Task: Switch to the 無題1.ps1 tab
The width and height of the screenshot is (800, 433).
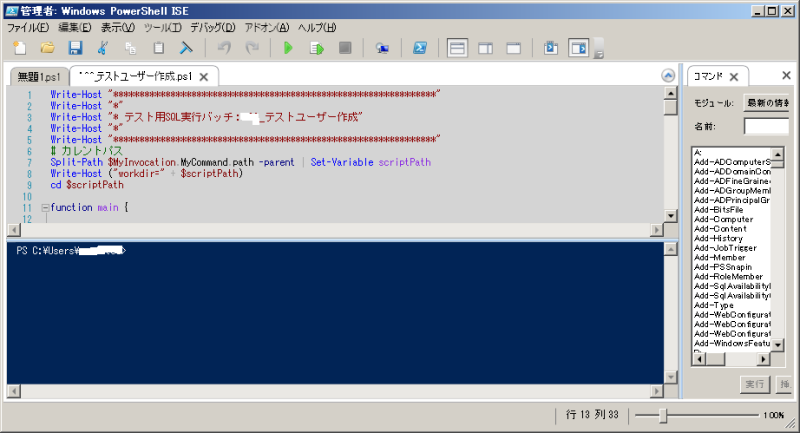Action: 39,77
